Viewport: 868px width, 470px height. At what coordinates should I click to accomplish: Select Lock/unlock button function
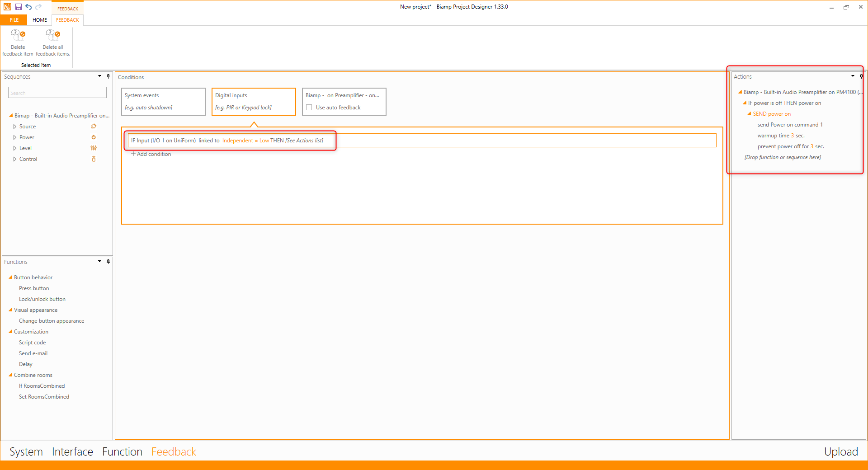pyautogui.click(x=42, y=299)
